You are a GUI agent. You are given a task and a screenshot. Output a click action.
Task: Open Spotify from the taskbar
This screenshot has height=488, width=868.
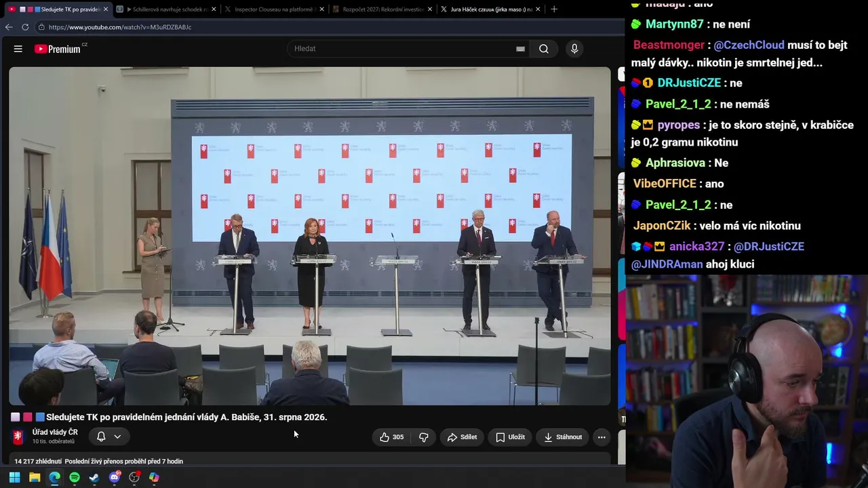coord(75,477)
